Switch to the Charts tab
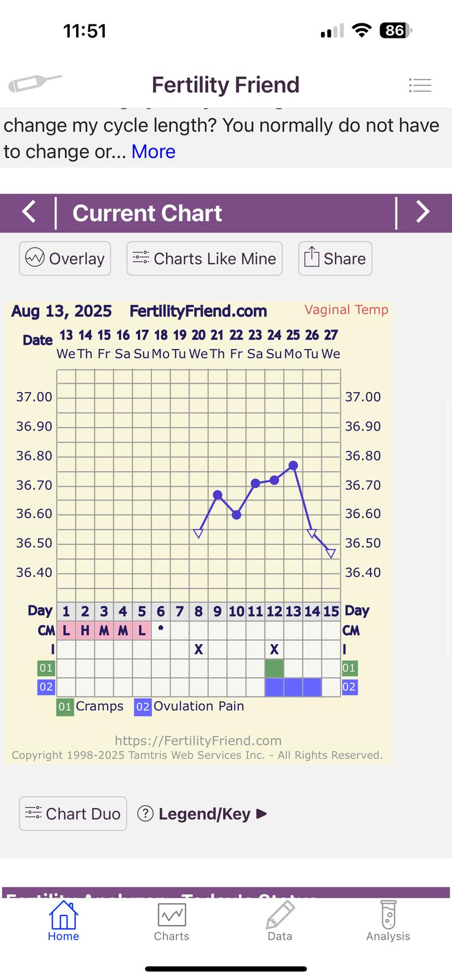This screenshot has width=452, height=980. [x=171, y=921]
